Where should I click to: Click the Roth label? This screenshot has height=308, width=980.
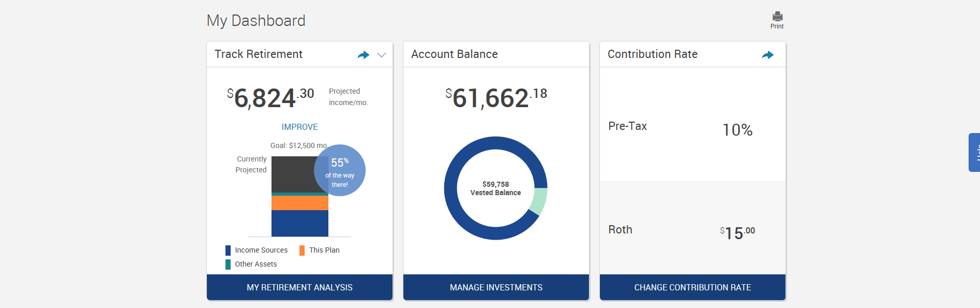(620, 230)
